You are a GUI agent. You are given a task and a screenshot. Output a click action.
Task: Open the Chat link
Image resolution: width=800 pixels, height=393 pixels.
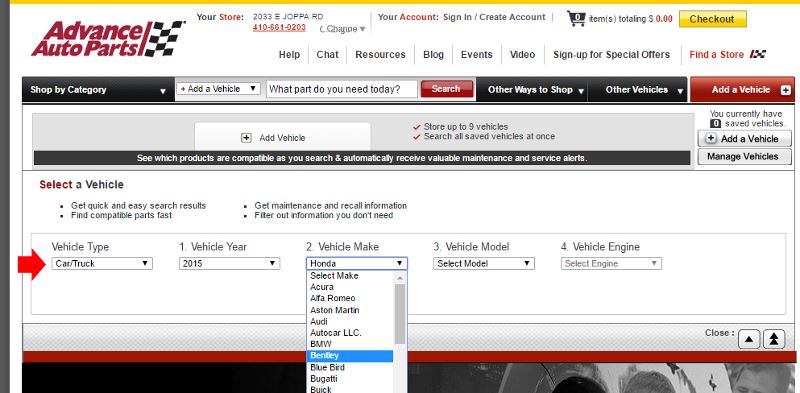[327, 55]
